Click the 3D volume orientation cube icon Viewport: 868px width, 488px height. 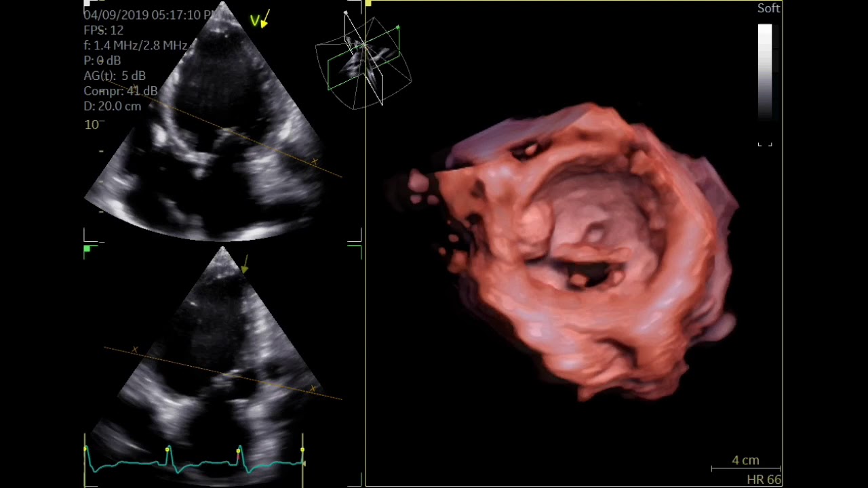[363, 59]
